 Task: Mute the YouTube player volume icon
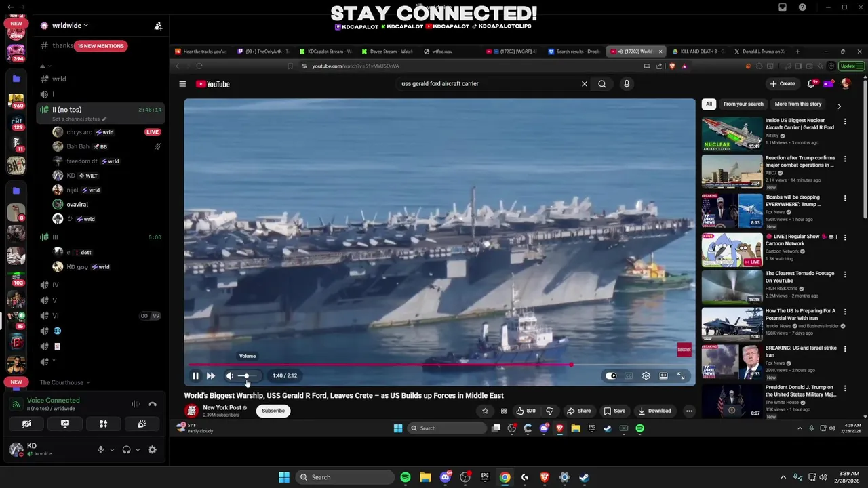coord(230,375)
